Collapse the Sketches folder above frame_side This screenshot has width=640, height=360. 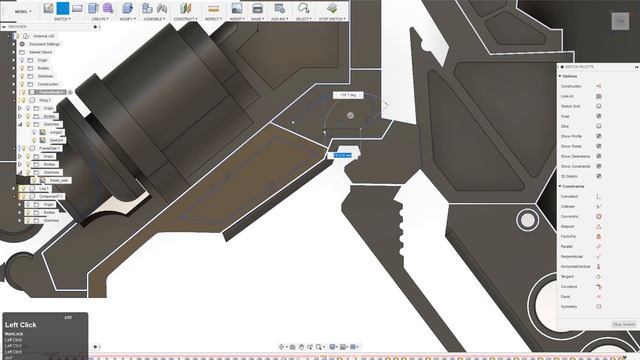20,172
